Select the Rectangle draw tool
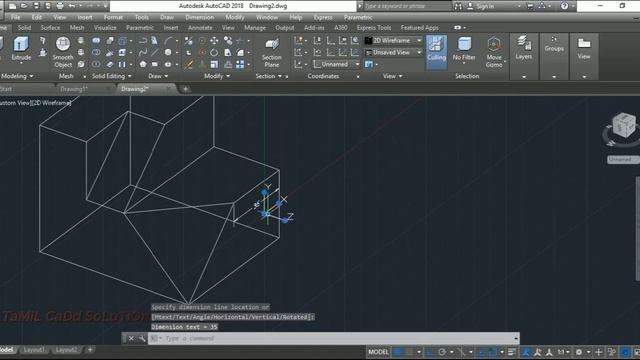This screenshot has width=640, height=360. pyautogui.click(x=155, y=64)
